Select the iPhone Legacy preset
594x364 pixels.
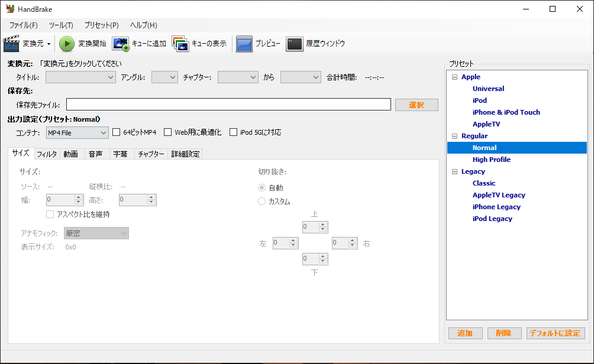496,207
